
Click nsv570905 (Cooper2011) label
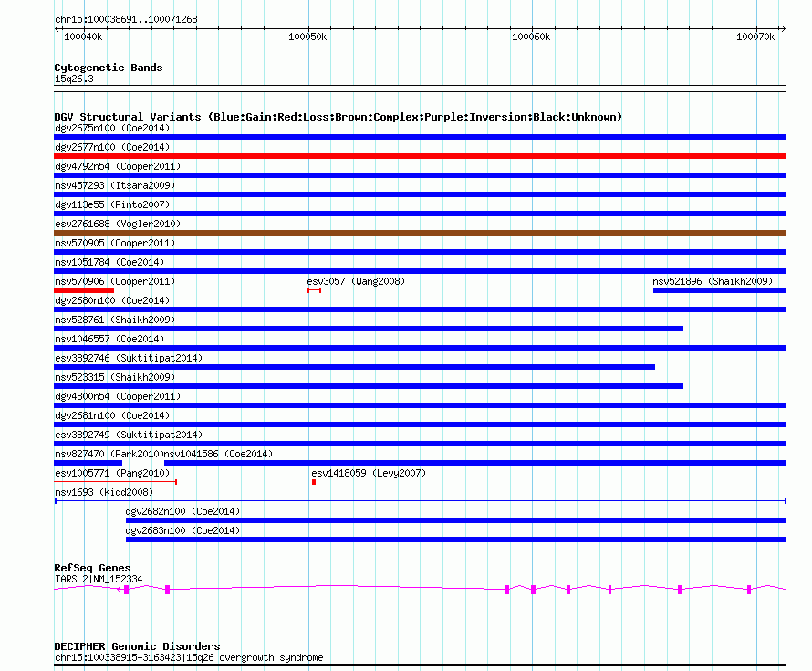(x=115, y=243)
